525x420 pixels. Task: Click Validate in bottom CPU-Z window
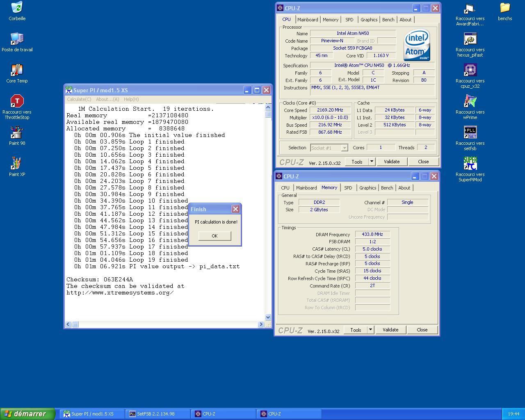[x=390, y=330]
